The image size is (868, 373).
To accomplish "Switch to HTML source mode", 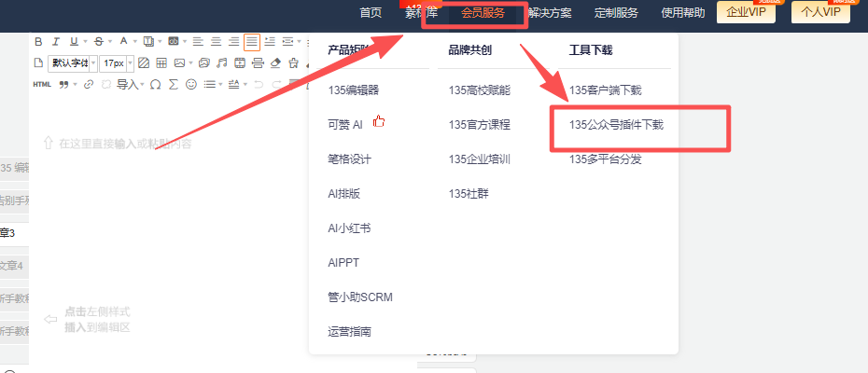I will pos(42,84).
